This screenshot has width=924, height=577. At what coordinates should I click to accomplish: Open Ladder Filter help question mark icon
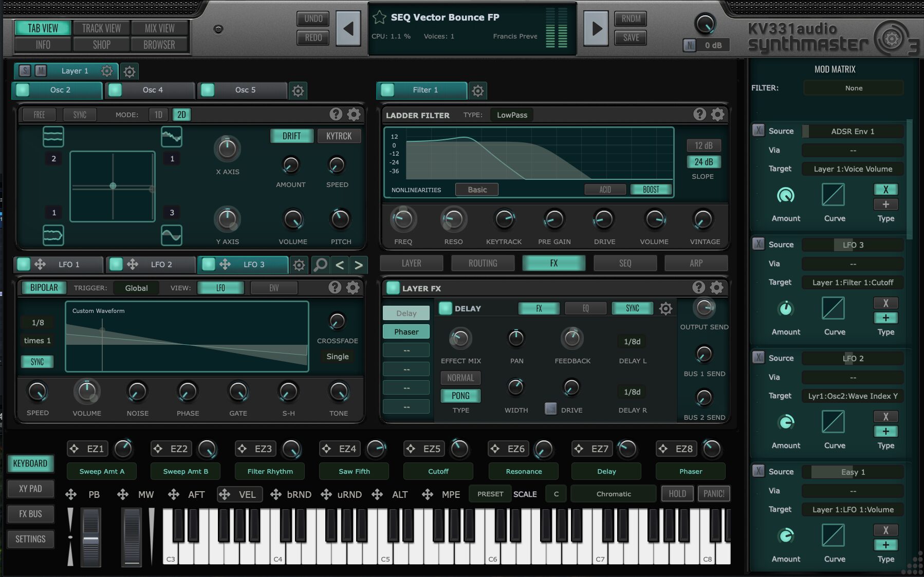click(699, 114)
